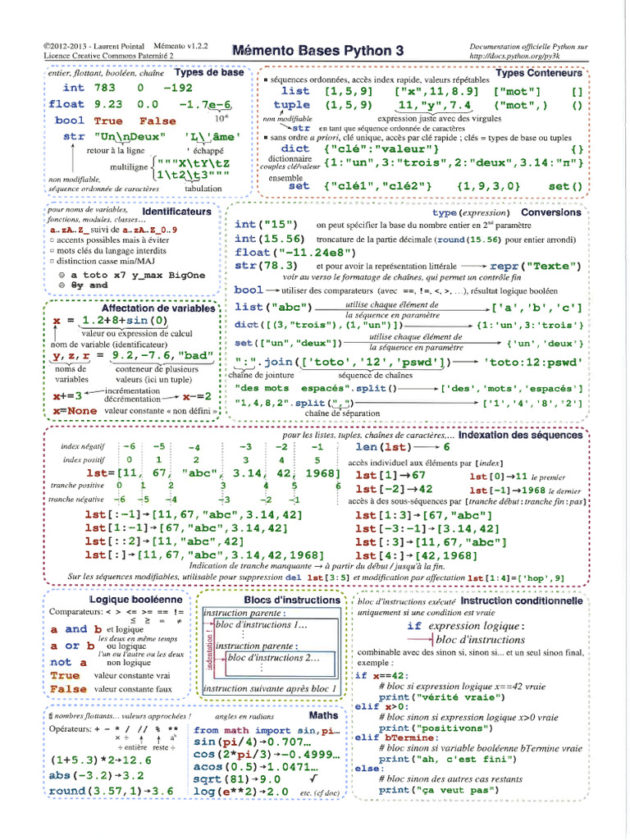The image size is (630, 840).
Task: Click the "abs(-3.2)→3.2" example
Action: pos(97,776)
